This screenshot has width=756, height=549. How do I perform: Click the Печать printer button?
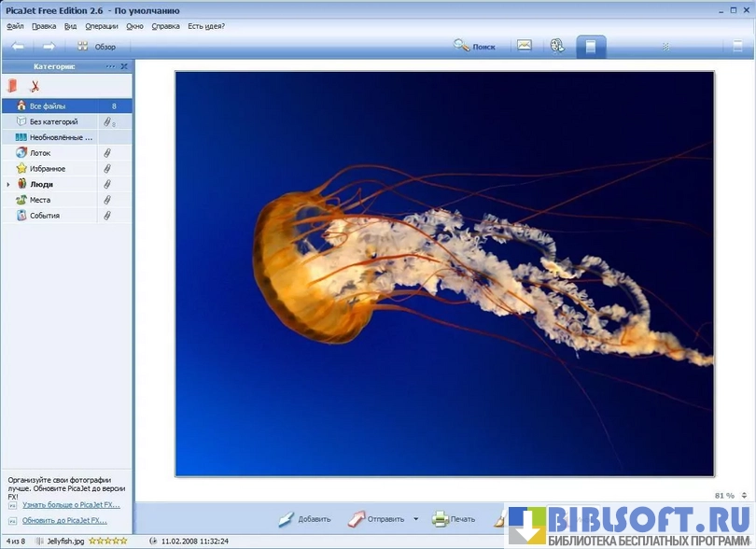coord(454,519)
